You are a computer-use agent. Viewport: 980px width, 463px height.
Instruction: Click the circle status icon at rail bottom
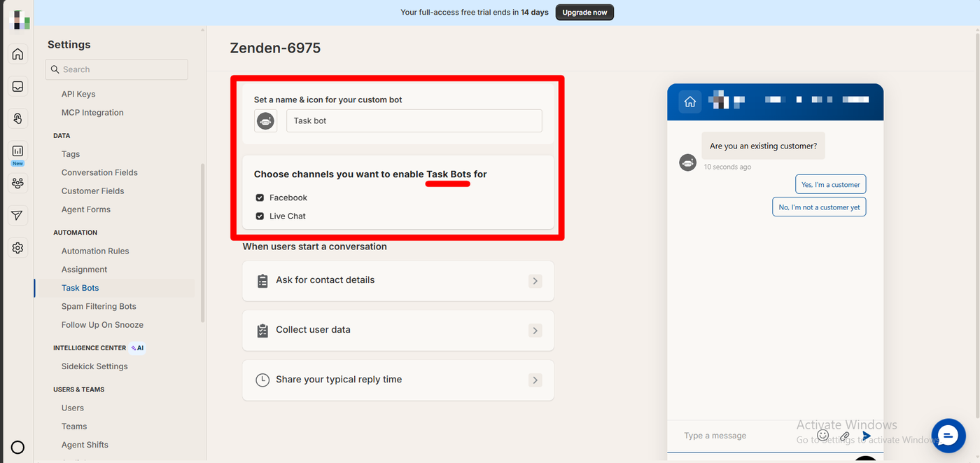(x=17, y=448)
